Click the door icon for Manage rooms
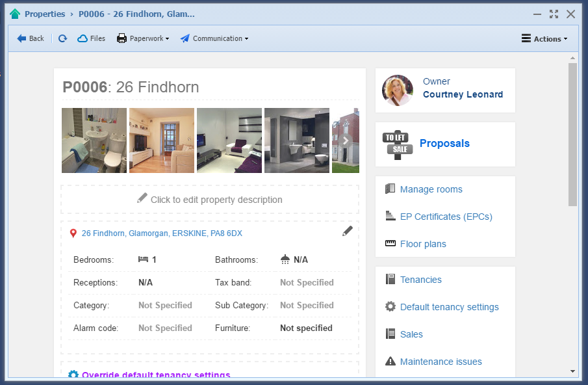The height and width of the screenshot is (385, 588). click(390, 189)
